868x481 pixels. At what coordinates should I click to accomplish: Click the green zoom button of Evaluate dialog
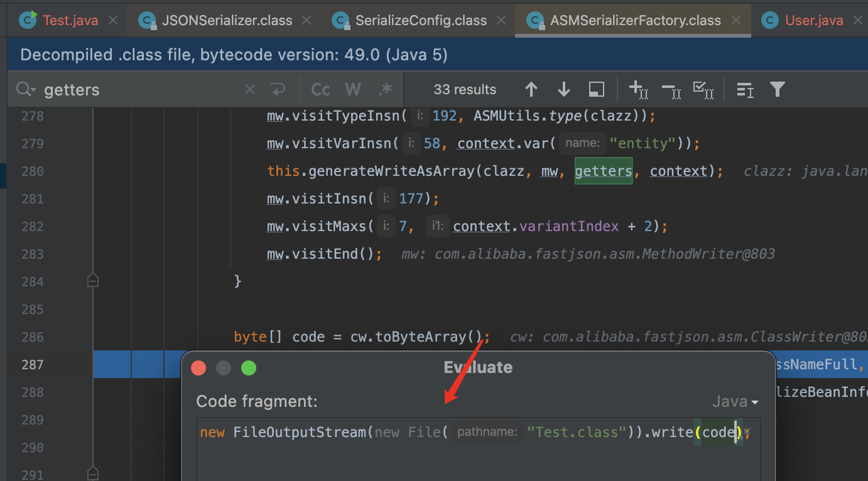[249, 368]
